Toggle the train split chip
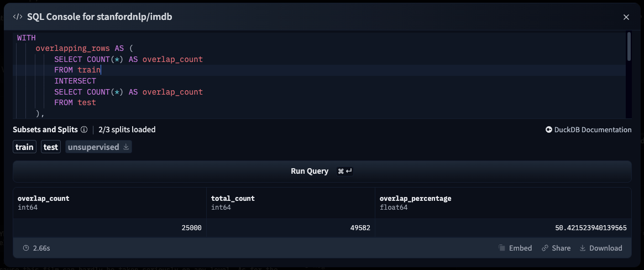This screenshot has width=644, height=270. click(x=24, y=147)
